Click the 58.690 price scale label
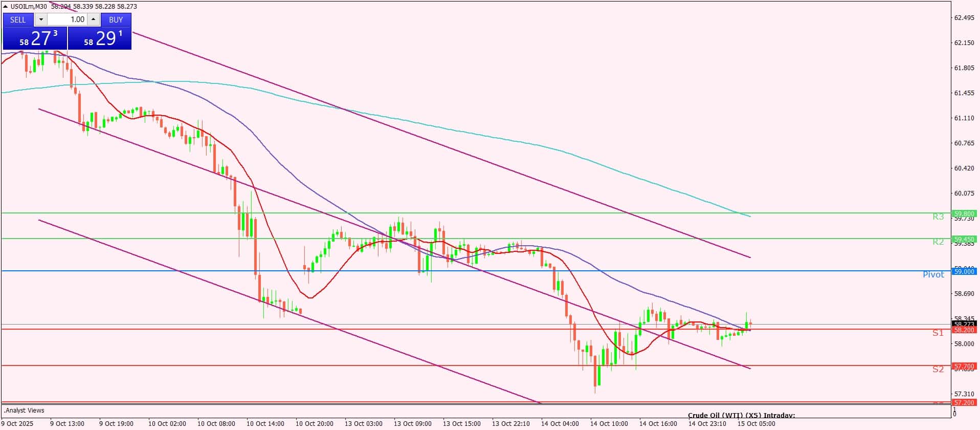The height and width of the screenshot is (430, 980). [x=964, y=294]
